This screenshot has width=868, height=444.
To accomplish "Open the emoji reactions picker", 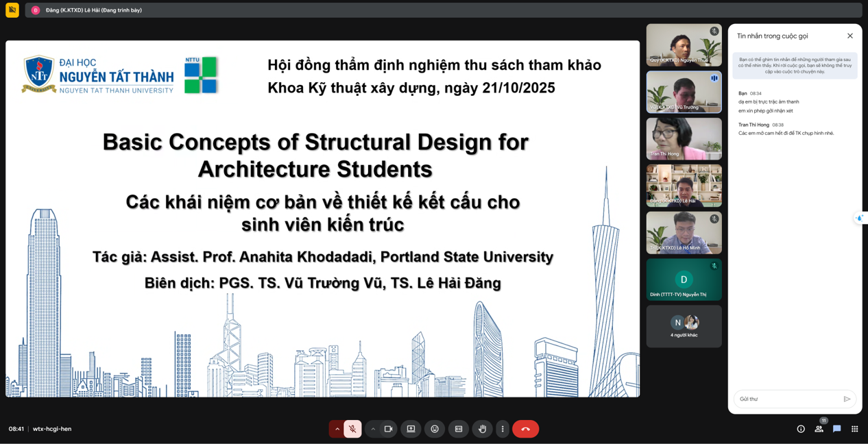I will click(435, 429).
